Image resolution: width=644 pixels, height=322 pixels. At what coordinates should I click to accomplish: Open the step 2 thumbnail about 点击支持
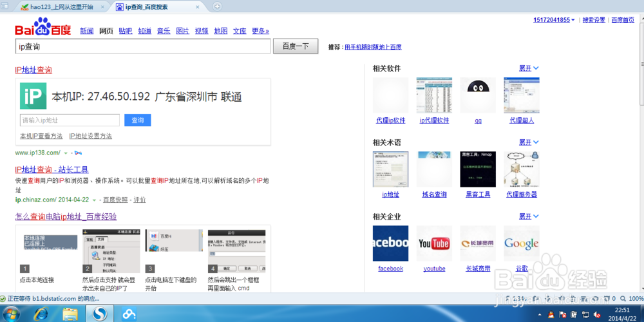(x=111, y=251)
